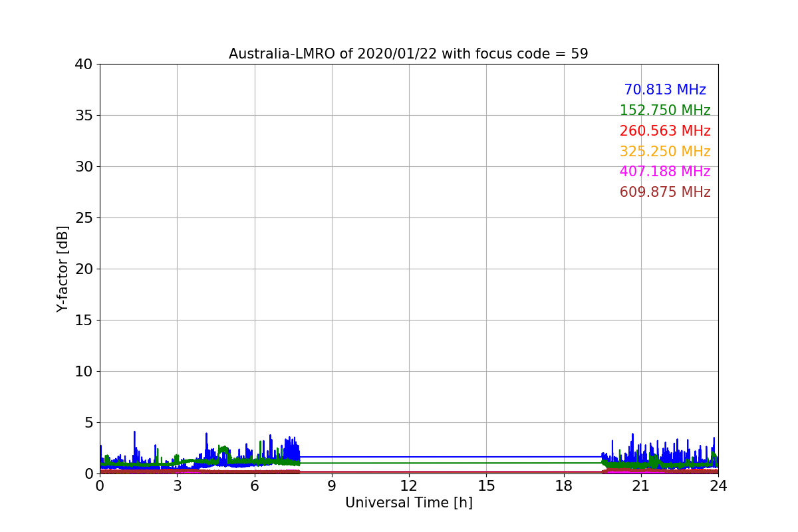The image size is (798, 532).
Task: Select the 260.563 MHz legend label
Action: tap(665, 131)
